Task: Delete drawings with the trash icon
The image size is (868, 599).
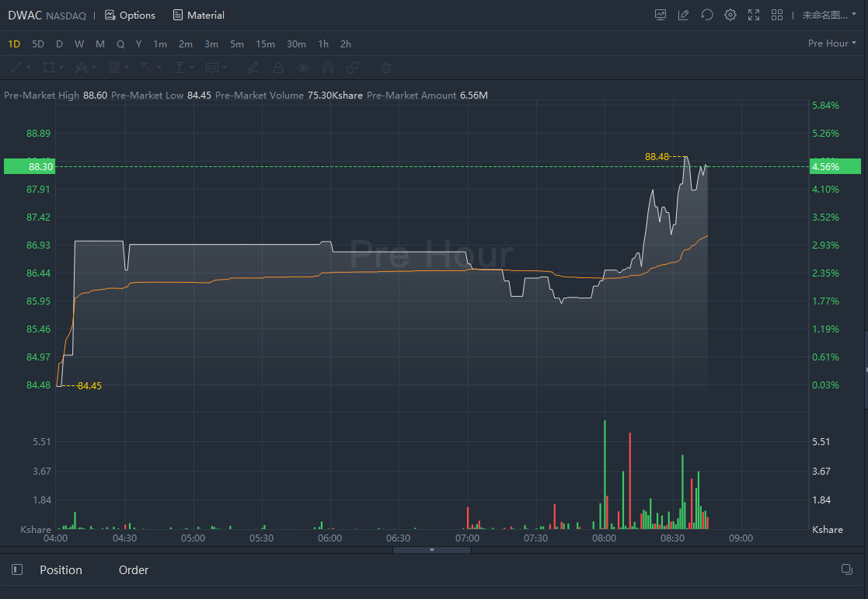Action: [x=386, y=68]
